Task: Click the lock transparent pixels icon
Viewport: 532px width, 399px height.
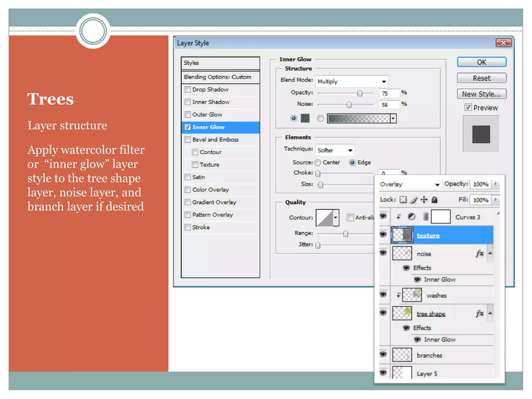Action: click(x=403, y=199)
